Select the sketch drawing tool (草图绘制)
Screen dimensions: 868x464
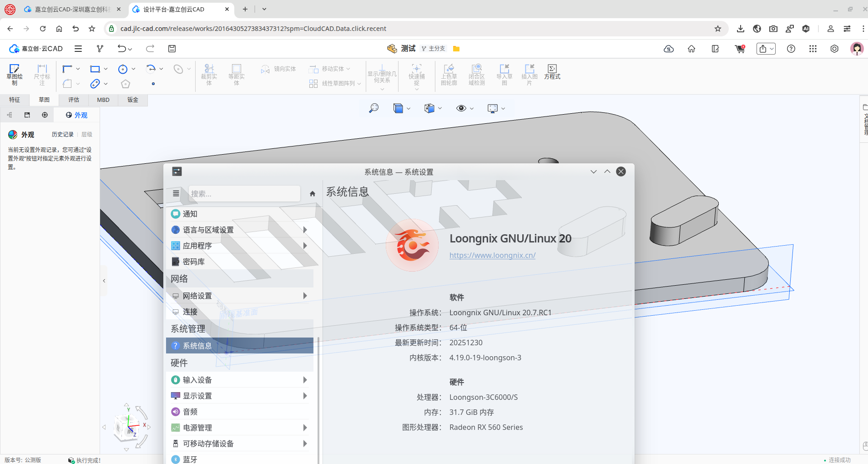15,75
